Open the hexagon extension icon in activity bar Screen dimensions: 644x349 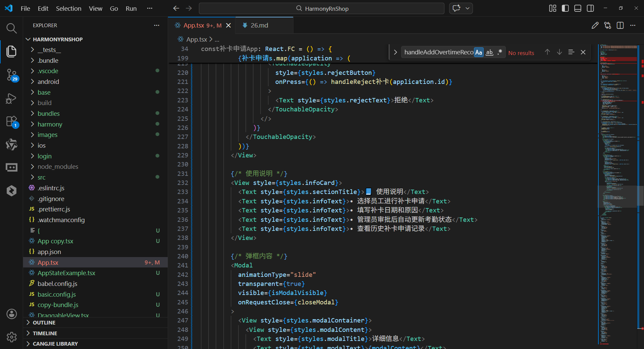coord(11,191)
